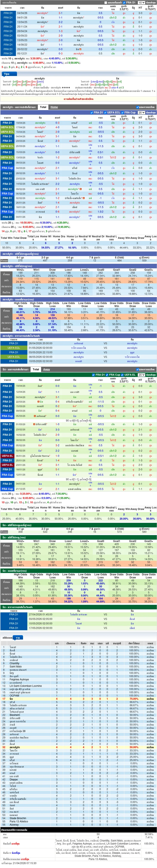Click the UEFA ECL fixture badge dated 01/05/2026
157x868 pixels.
14,348
